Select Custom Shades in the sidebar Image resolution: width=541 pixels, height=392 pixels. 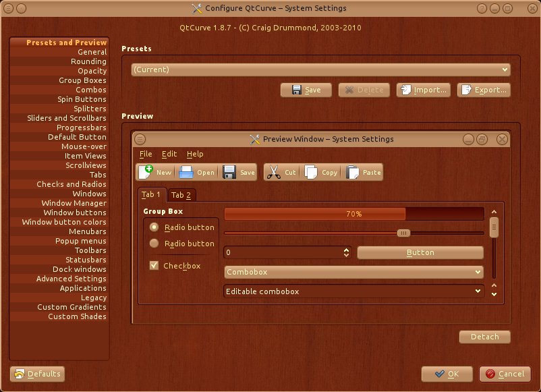pyautogui.click(x=59, y=316)
